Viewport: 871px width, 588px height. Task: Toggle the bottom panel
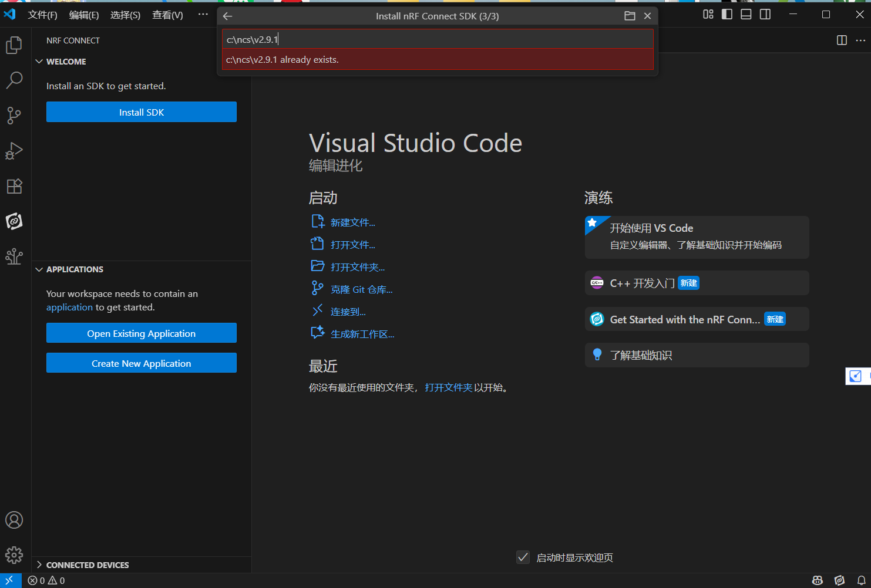point(746,15)
